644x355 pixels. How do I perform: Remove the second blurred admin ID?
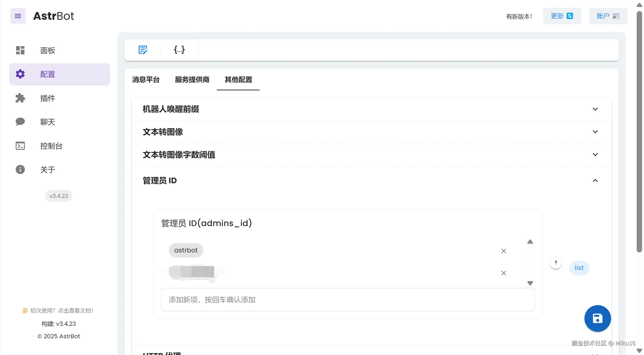pos(503,273)
